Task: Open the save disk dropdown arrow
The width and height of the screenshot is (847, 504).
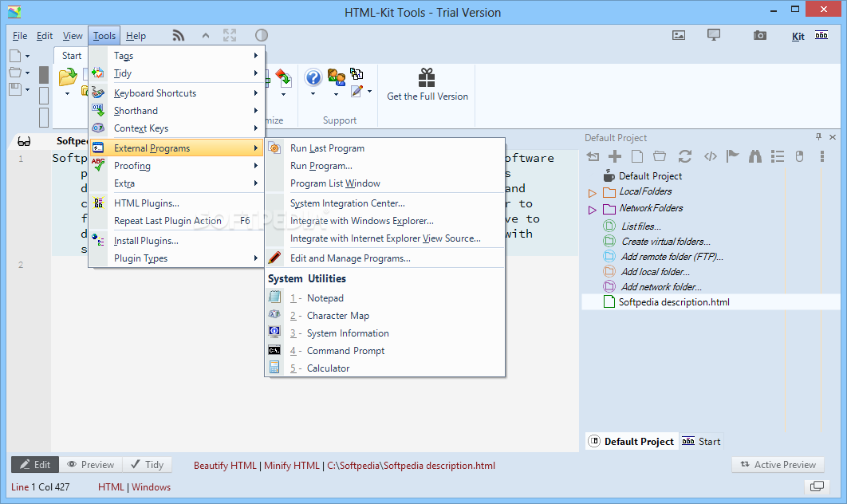Action: pyautogui.click(x=27, y=89)
